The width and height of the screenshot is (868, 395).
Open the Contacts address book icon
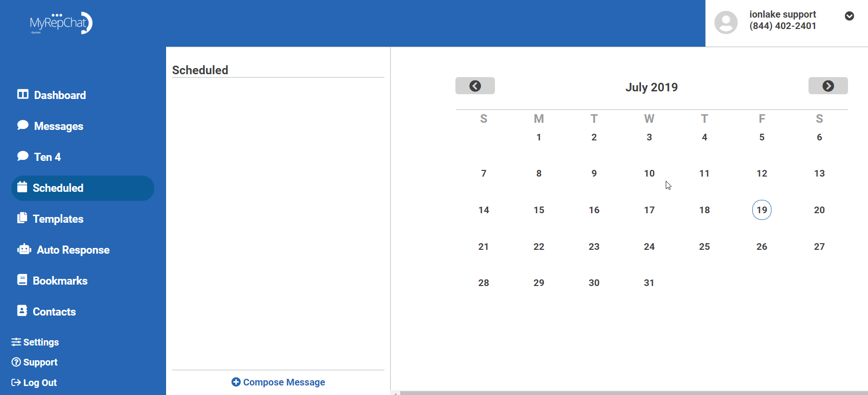pos(22,311)
